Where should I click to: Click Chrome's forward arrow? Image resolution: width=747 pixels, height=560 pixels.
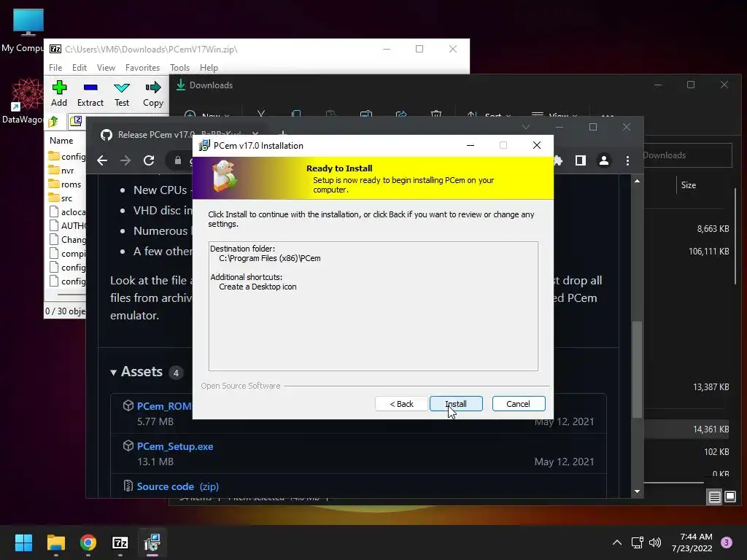point(125,160)
